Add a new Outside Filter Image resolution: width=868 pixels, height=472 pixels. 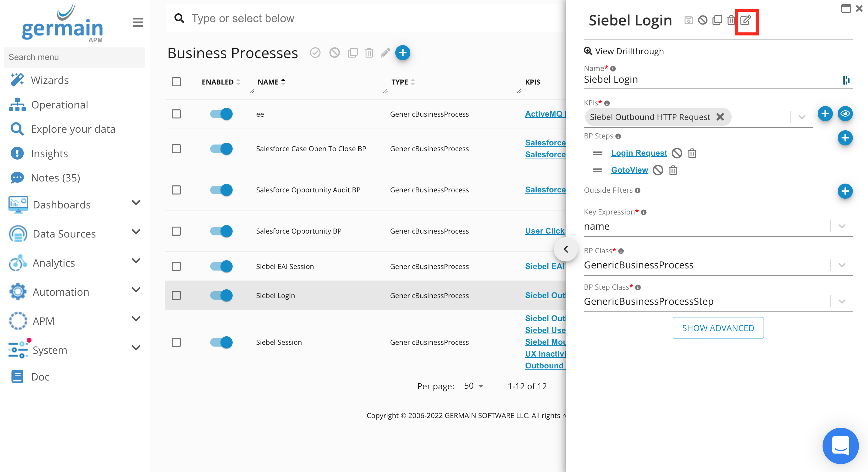tap(845, 191)
